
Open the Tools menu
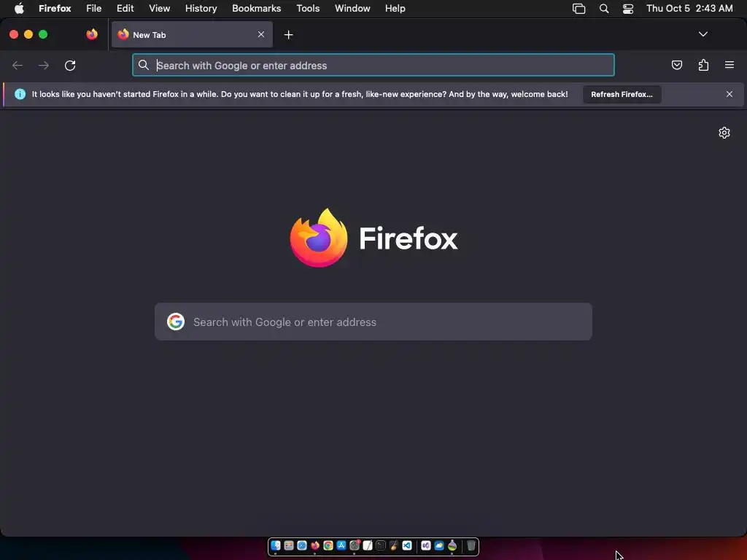(x=308, y=9)
